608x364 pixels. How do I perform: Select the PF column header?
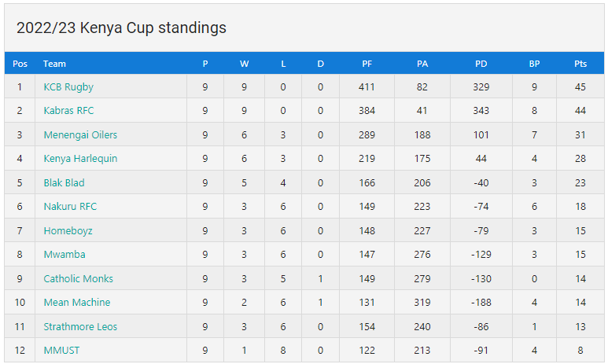click(x=367, y=64)
